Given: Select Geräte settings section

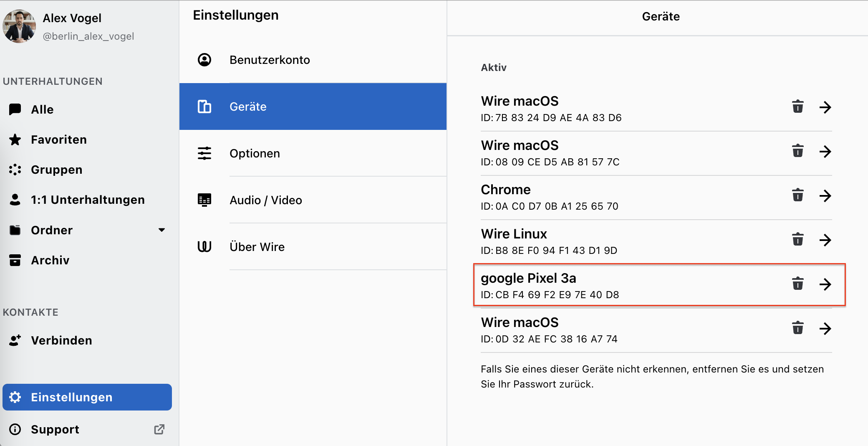Looking at the screenshot, I should (x=313, y=106).
